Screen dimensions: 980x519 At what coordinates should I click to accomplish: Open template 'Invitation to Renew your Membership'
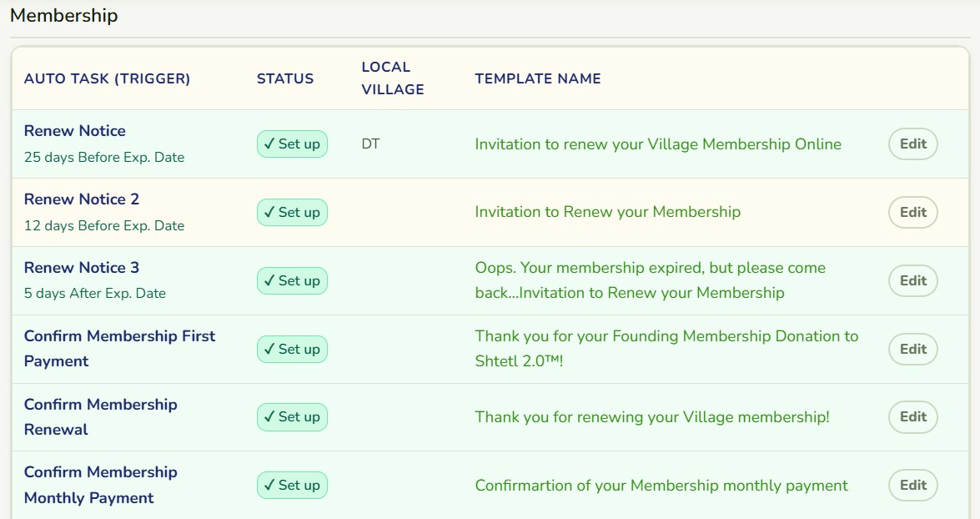(607, 212)
